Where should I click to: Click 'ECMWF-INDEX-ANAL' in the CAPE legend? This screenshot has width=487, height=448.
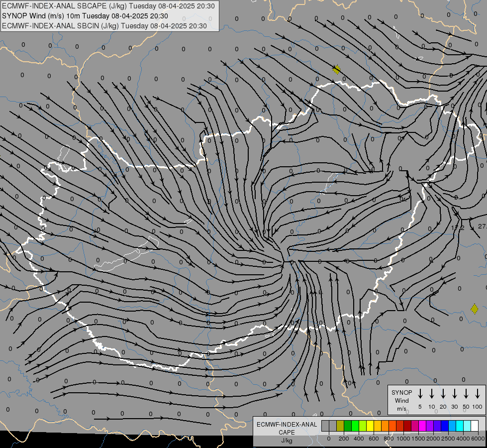tap(287, 425)
